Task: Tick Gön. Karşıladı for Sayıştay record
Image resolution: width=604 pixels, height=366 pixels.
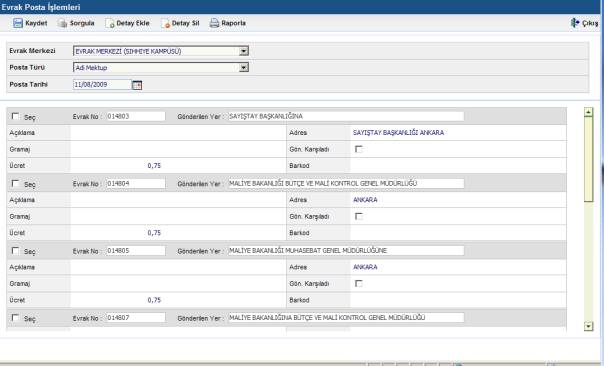Action: [x=359, y=149]
